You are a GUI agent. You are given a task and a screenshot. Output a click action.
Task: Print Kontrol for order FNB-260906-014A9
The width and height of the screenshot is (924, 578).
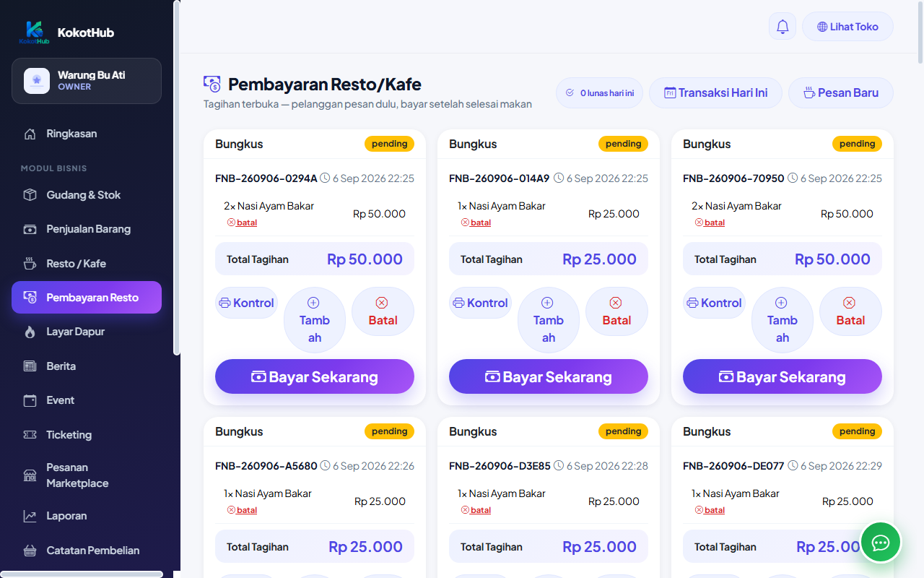(480, 303)
